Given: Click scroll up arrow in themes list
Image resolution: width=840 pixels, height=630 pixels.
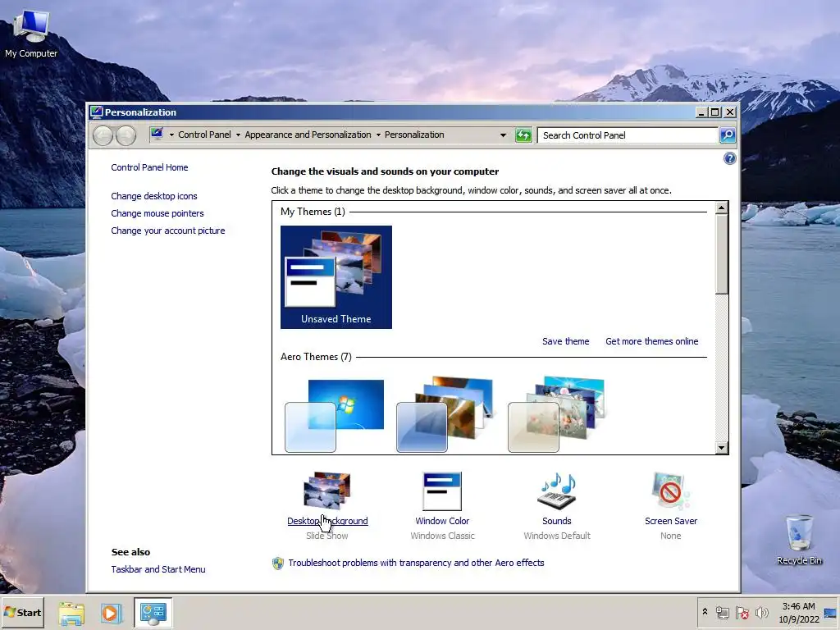Looking at the screenshot, I should point(722,208).
